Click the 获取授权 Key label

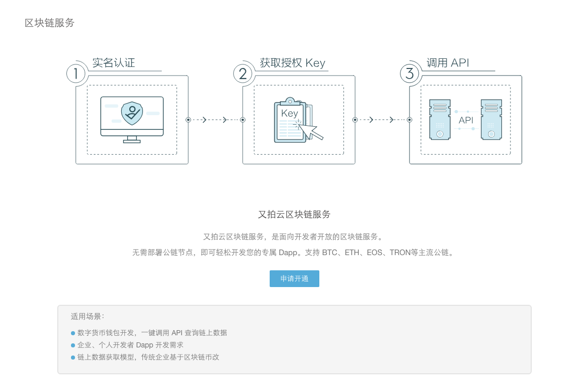point(292,63)
